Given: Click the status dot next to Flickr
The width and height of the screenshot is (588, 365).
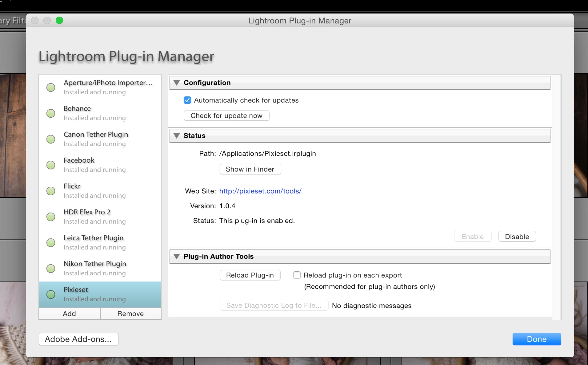Looking at the screenshot, I should (x=51, y=191).
